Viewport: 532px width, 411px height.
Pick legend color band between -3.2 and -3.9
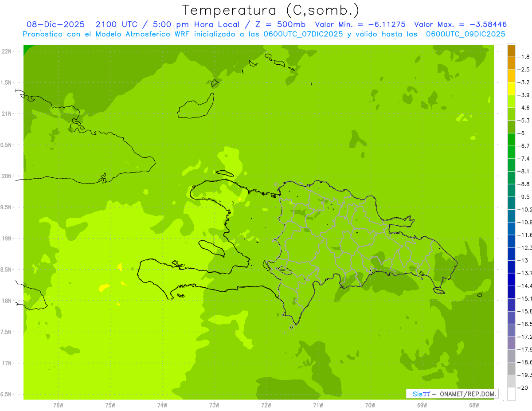[x=511, y=89]
